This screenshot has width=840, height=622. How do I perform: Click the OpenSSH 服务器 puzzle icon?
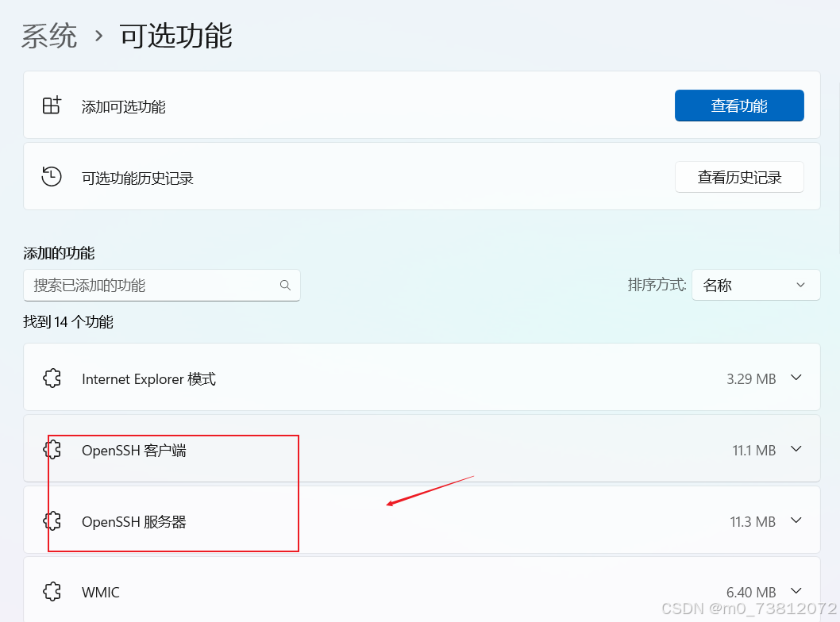pyautogui.click(x=52, y=521)
